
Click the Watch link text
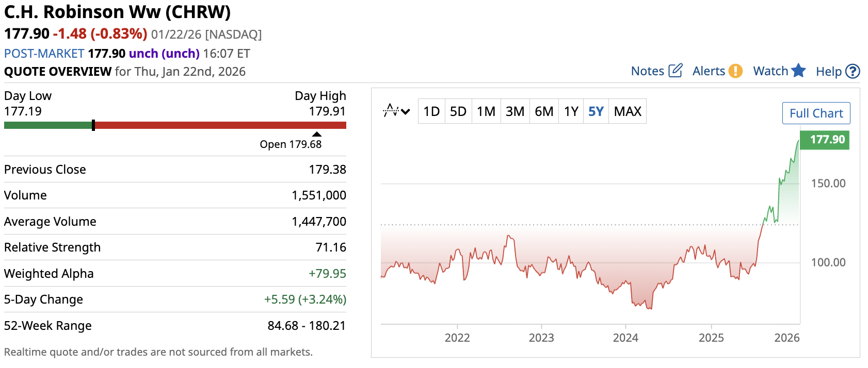coord(770,71)
